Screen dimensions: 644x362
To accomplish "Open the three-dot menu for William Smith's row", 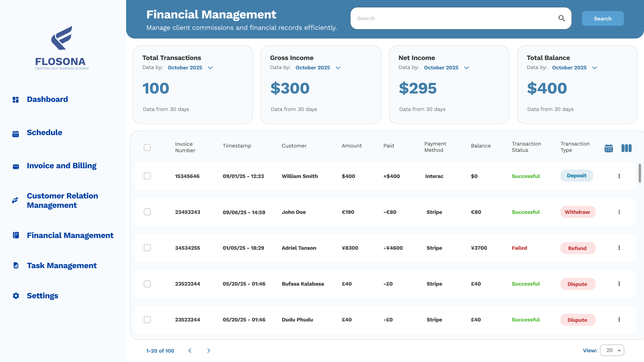I will (x=619, y=176).
